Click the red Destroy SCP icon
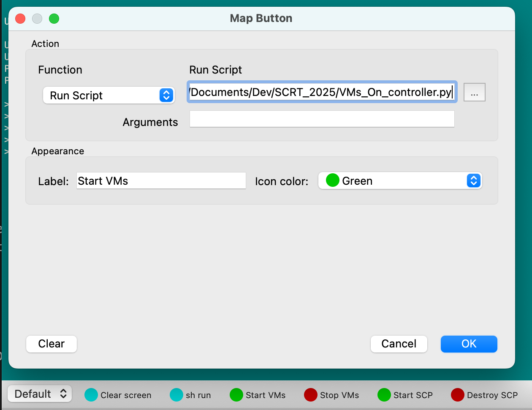The width and height of the screenshot is (532, 410). pos(458,395)
